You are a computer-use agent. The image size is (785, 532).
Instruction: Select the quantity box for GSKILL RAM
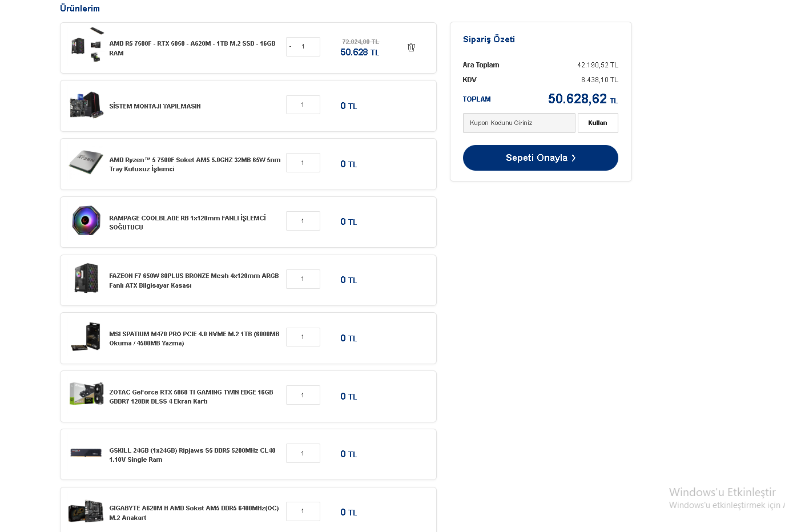[x=303, y=454]
